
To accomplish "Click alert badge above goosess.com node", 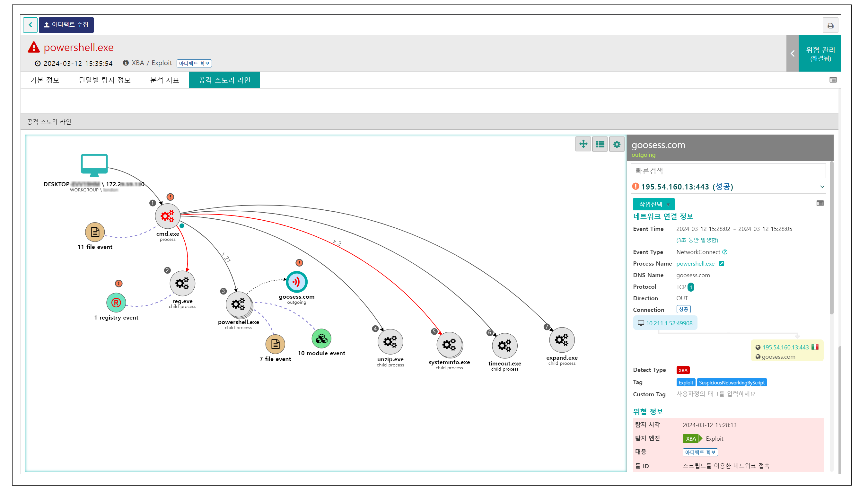I will point(299,263).
